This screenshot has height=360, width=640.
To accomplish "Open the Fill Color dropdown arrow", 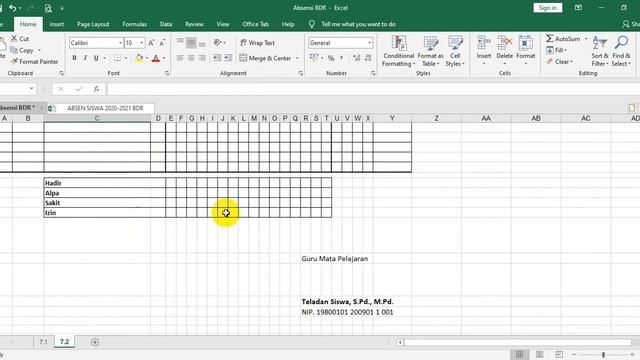I will (x=147, y=58).
